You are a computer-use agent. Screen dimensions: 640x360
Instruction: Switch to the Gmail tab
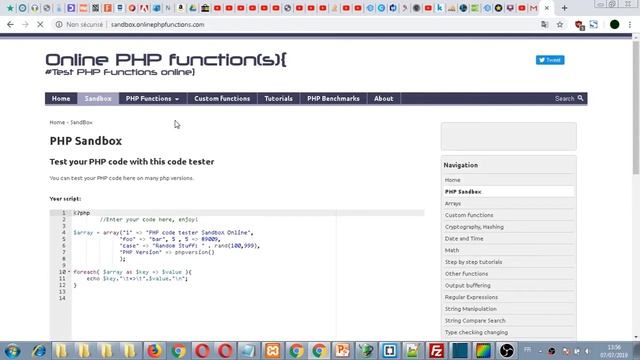533,8
